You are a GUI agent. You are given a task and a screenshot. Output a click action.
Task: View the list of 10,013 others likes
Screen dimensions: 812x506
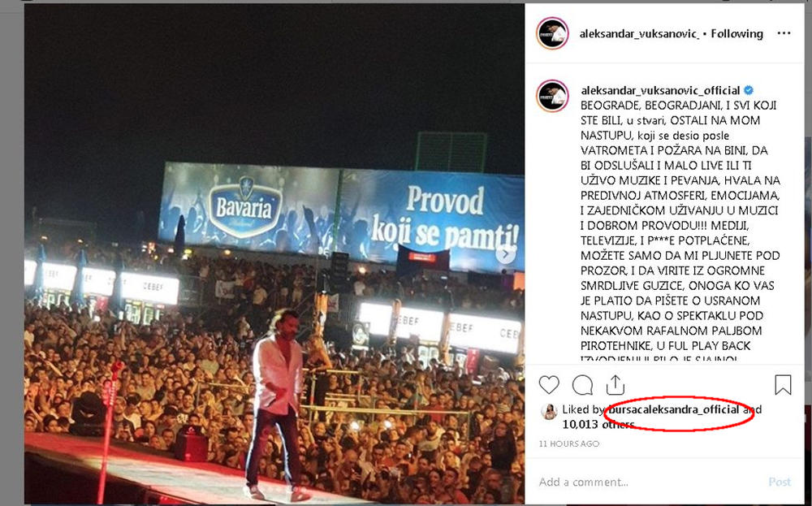click(598, 425)
